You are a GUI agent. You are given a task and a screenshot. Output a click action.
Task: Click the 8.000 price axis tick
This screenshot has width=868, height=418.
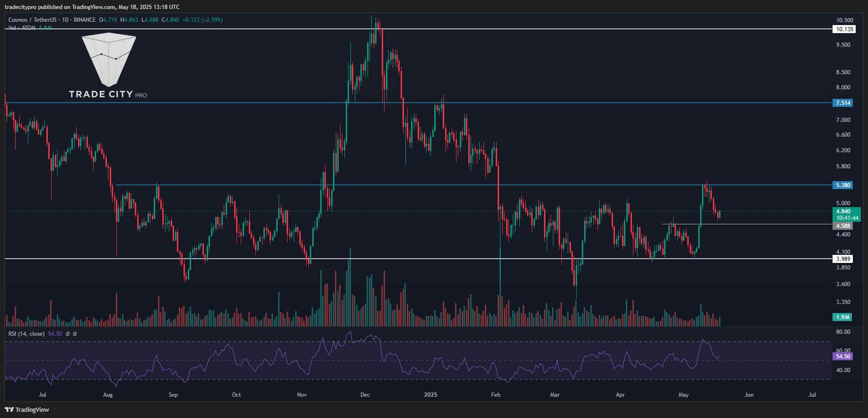click(843, 87)
